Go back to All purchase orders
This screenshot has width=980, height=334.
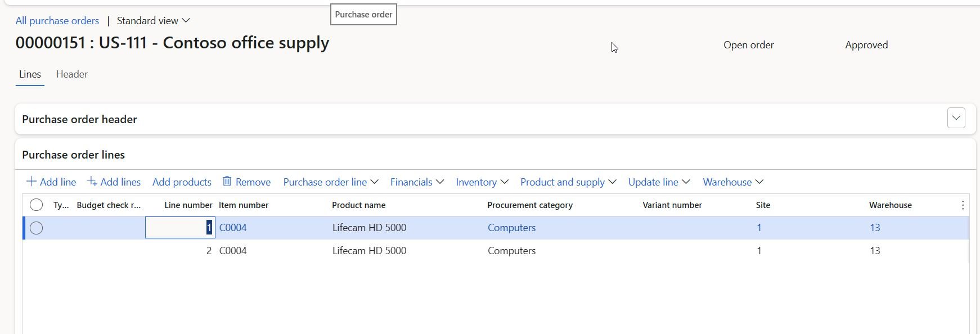[x=57, y=21]
